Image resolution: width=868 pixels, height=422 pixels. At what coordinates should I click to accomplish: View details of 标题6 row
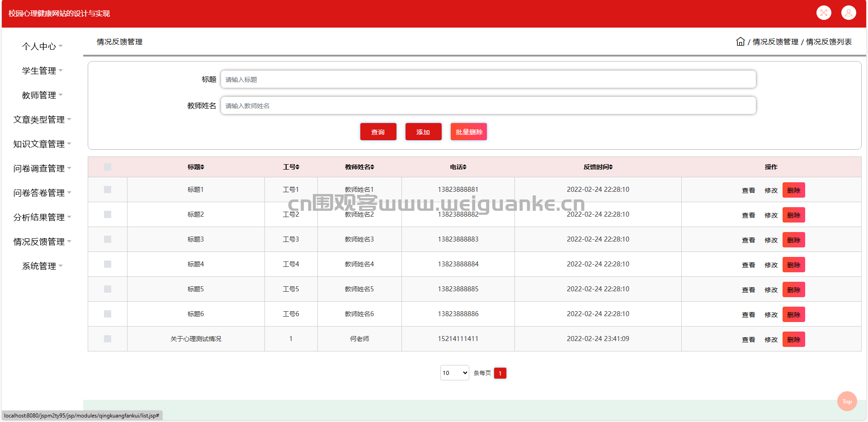[749, 315]
